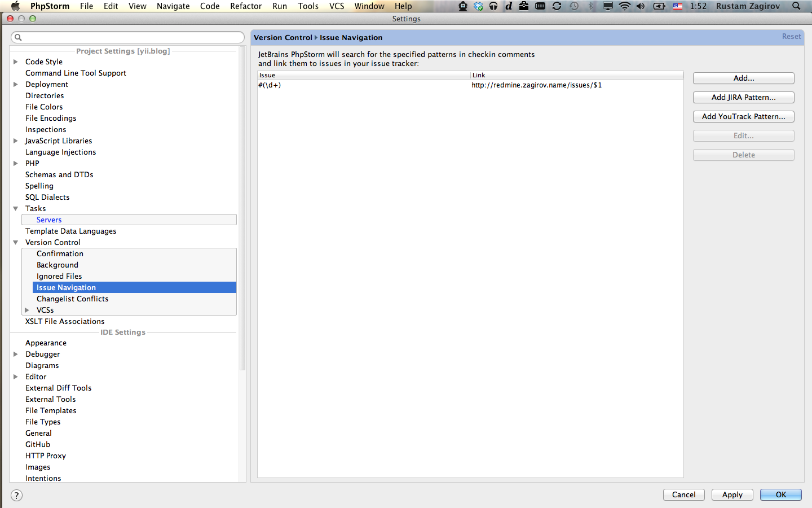Select GitHub under IDE Settings
812x508 pixels.
[38, 444]
